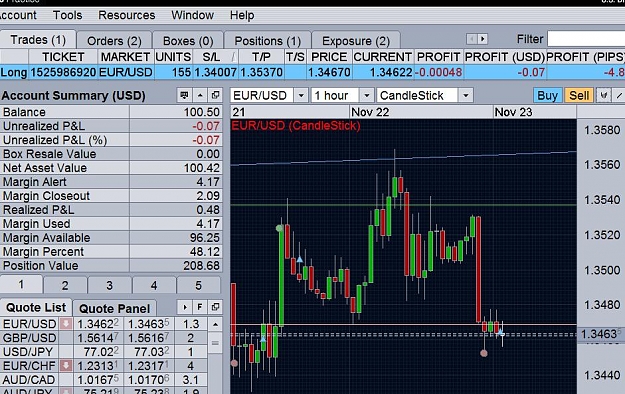Switch to layout tab 1

coord(21,285)
